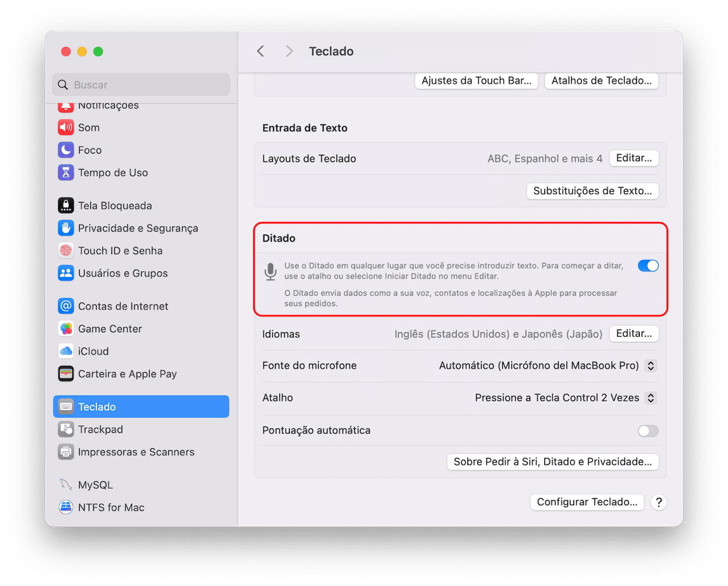
Task: Open Som settings via speaker icon
Action: coord(66,128)
